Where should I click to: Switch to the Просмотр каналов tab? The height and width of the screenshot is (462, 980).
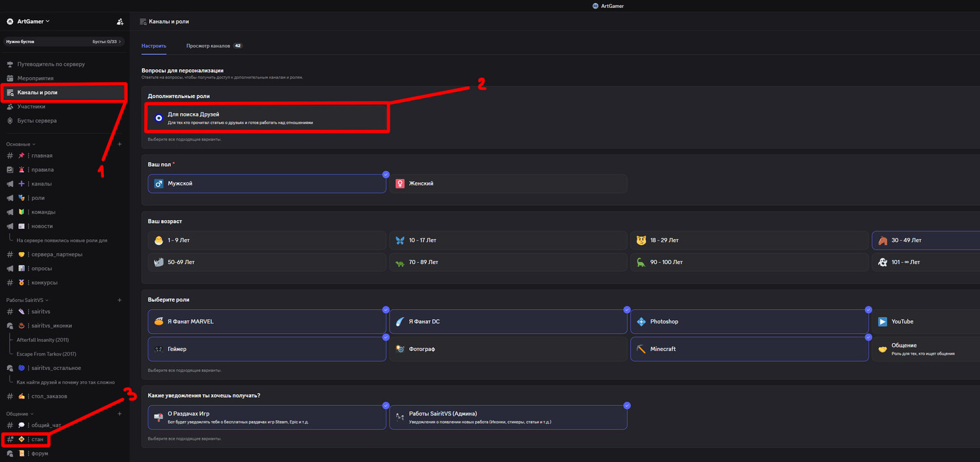(214, 46)
